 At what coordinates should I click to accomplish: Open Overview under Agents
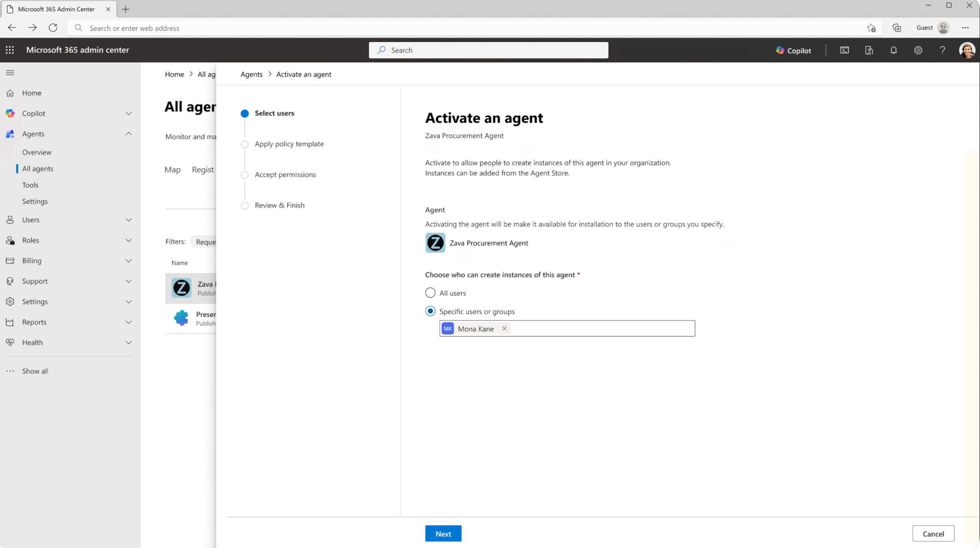(x=37, y=152)
